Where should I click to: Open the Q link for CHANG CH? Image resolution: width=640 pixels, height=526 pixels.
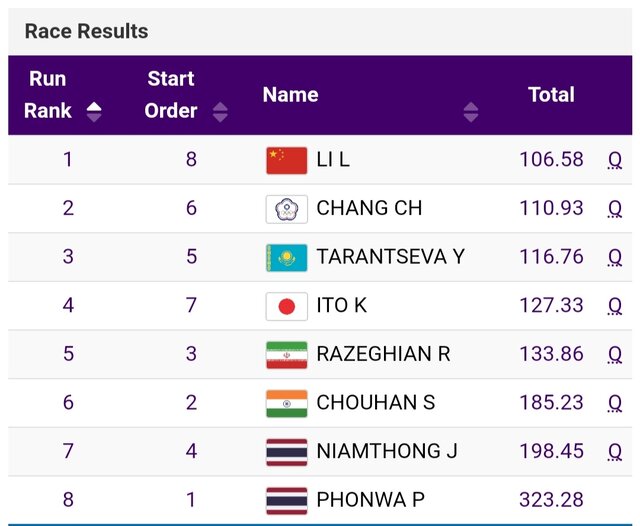click(615, 209)
